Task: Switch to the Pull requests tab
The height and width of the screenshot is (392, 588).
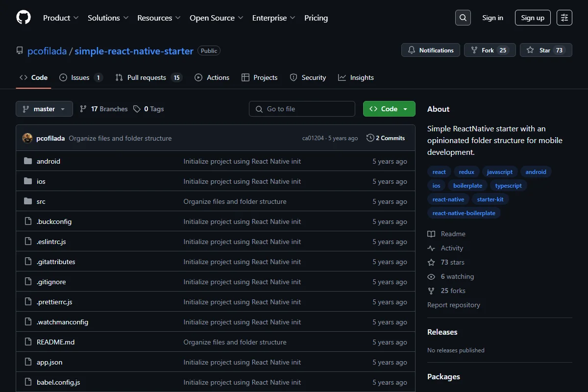Action: [148, 77]
